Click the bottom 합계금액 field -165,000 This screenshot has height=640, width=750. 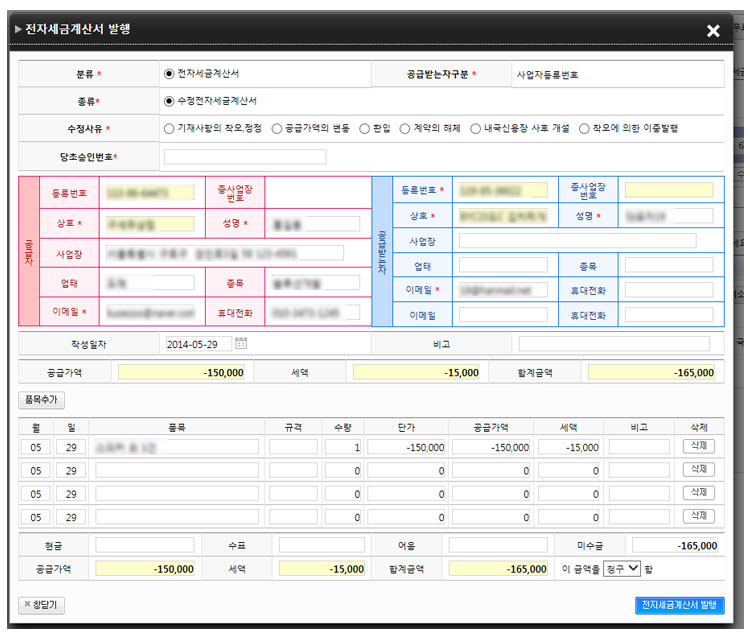click(498, 569)
